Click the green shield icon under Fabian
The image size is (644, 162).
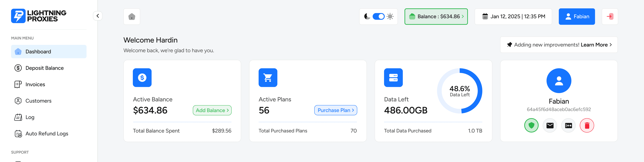pos(531,125)
